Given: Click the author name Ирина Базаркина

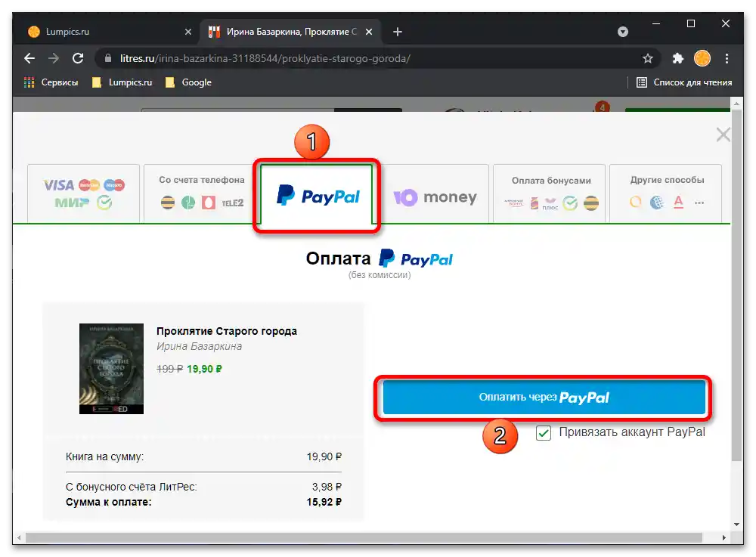Looking at the screenshot, I should click(199, 346).
